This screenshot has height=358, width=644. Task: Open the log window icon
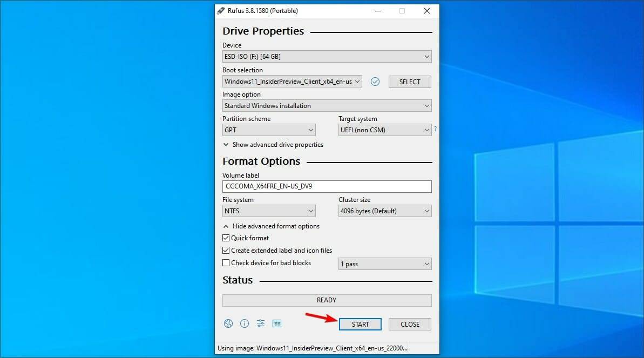click(x=277, y=323)
